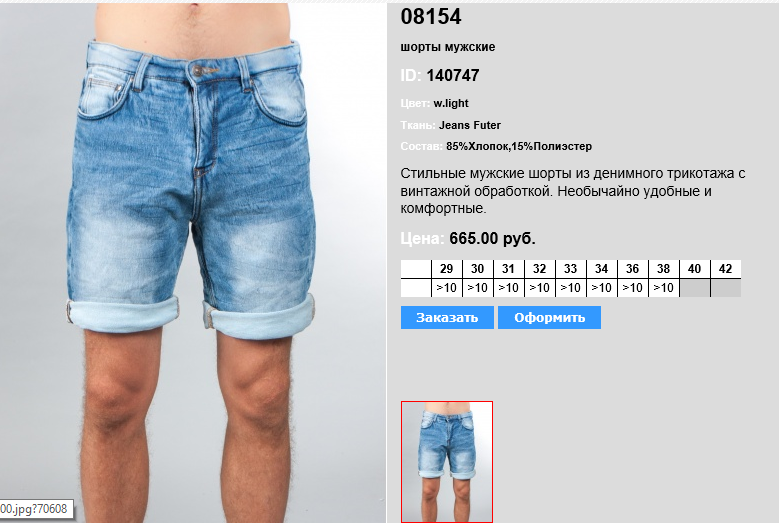Click the unavailable size 40 cell
779x523 pixels.
pyautogui.click(x=695, y=269)
